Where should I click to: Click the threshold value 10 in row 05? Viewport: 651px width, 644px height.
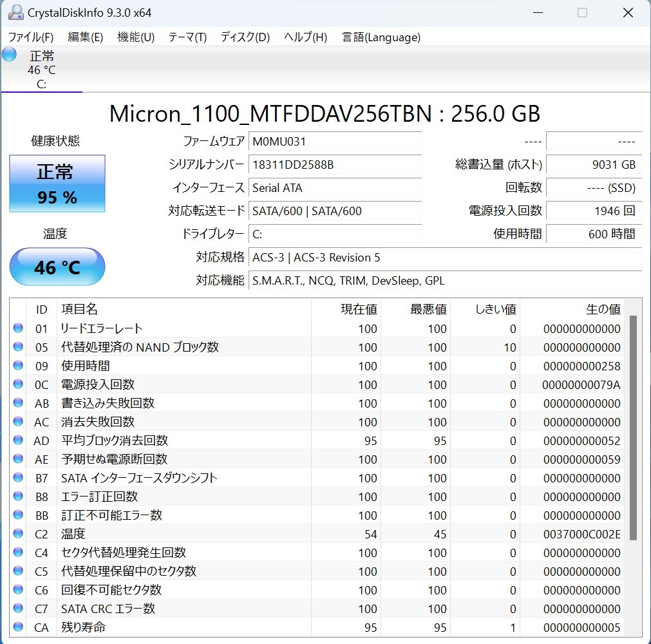[510, 347]
